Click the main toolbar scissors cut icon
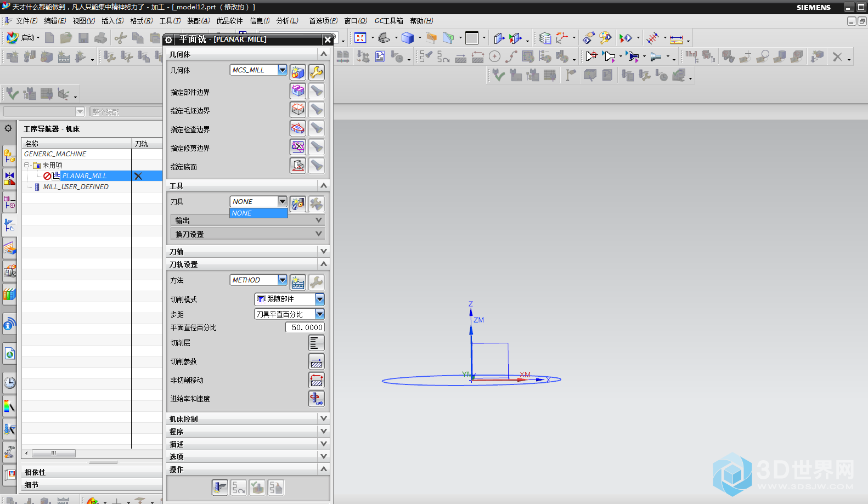Screen dimensions: 868x504 [x=120, y=38]
